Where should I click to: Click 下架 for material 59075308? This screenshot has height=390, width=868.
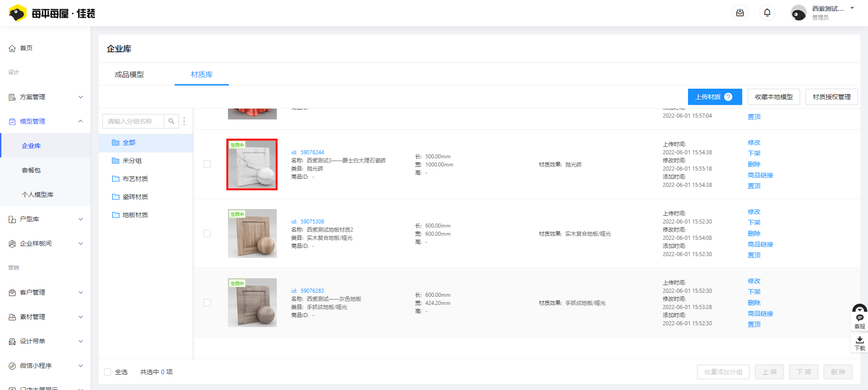pos(754,223)
